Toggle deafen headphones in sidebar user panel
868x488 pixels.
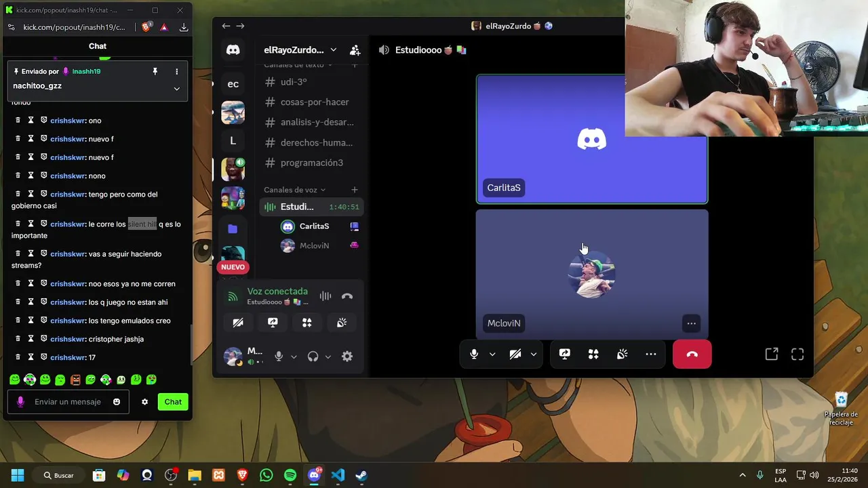(x=313, y=357)
